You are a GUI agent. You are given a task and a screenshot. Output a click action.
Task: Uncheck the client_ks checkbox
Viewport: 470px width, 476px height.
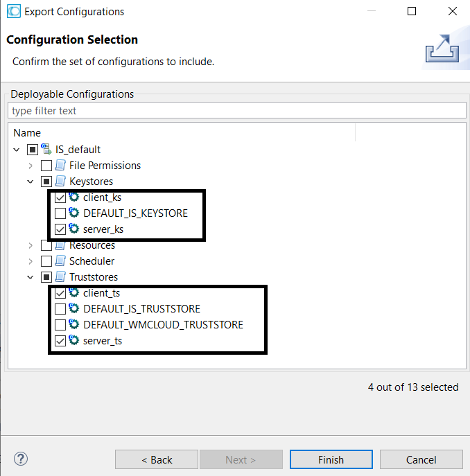(60, 197)
